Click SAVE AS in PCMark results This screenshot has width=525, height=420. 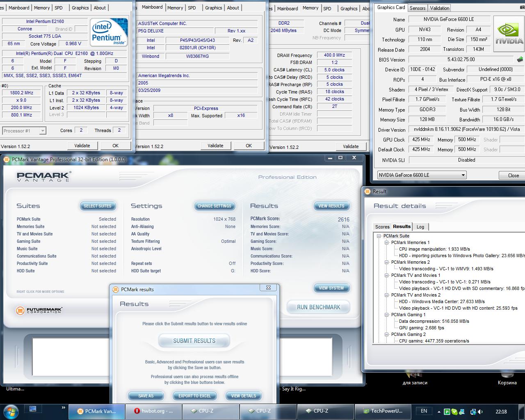[146, 396]
